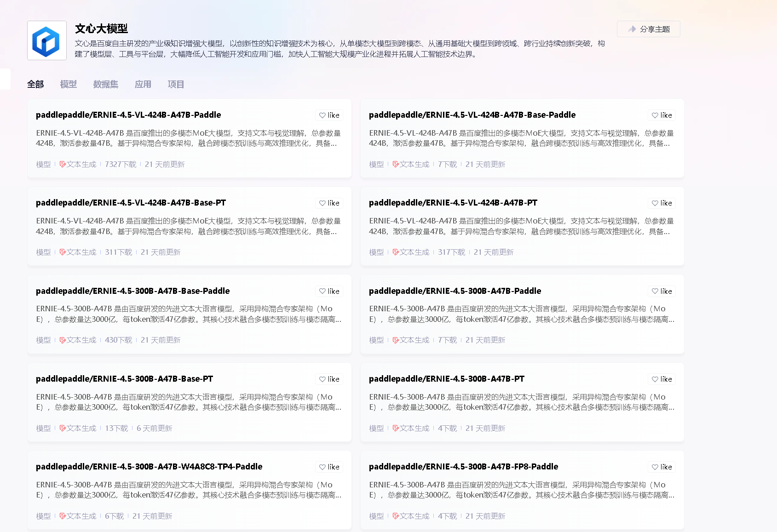Like the ERNIE-4.5-300B-A47B-FP8-Paddle model
Viewport: 777px width, 532px height.
[662, 467]
